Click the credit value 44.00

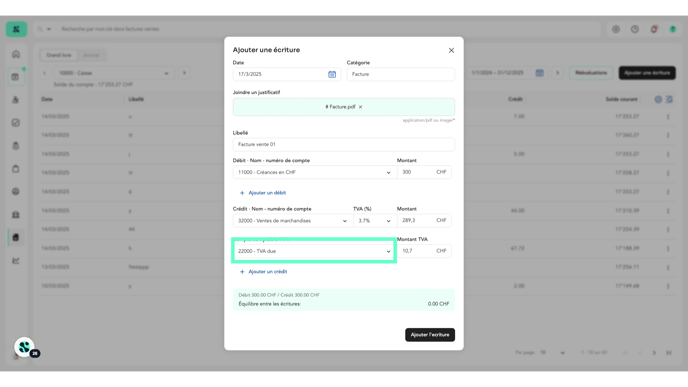[518, 211]
